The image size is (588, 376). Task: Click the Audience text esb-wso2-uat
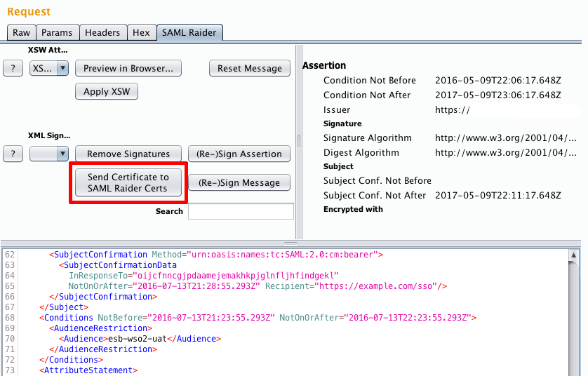click(138, 339)
